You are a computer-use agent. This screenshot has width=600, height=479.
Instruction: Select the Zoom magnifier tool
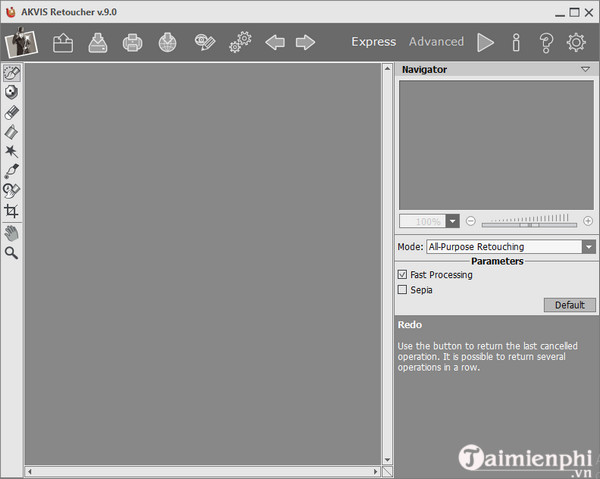pyautogui.click(x=11, y=253)
